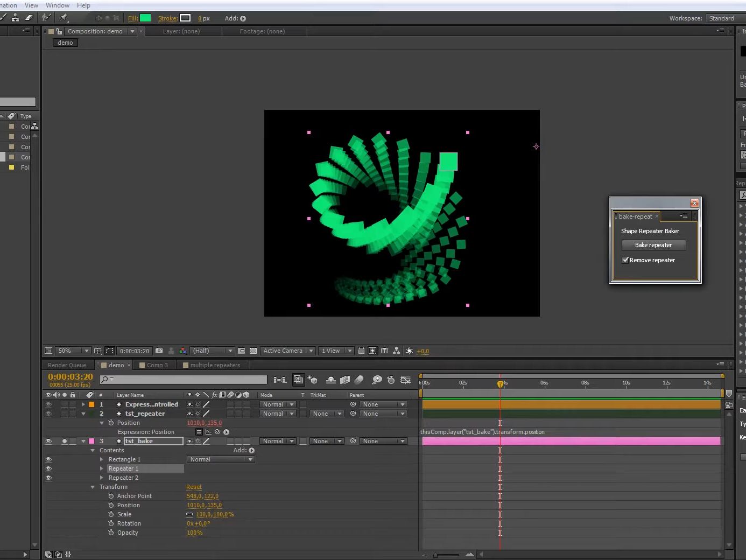Click the composition mini-flowchart icon
Screen dimensions: 746x560
pyautogui.click(x=280, y=380)
